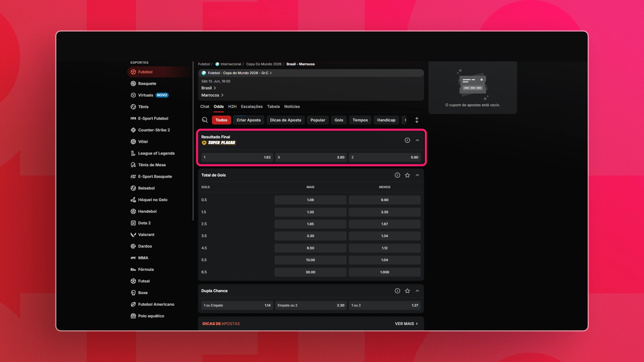Open the Handebol icon
644x362 pixels.
[x=133, y=212]
